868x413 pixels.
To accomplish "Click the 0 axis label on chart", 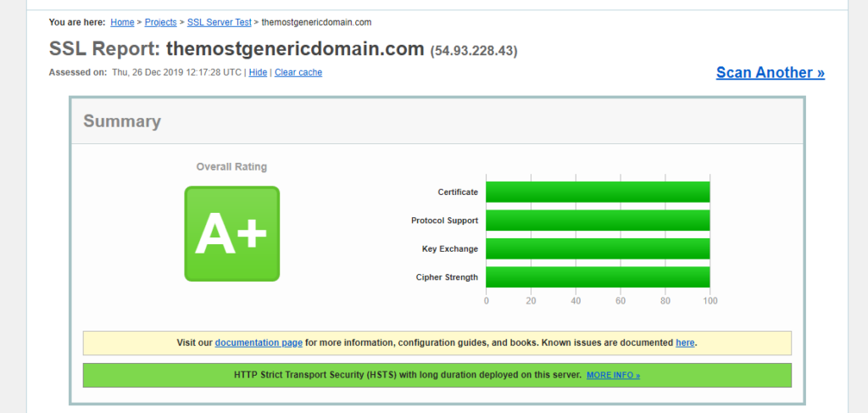I will tap(486, 300).
